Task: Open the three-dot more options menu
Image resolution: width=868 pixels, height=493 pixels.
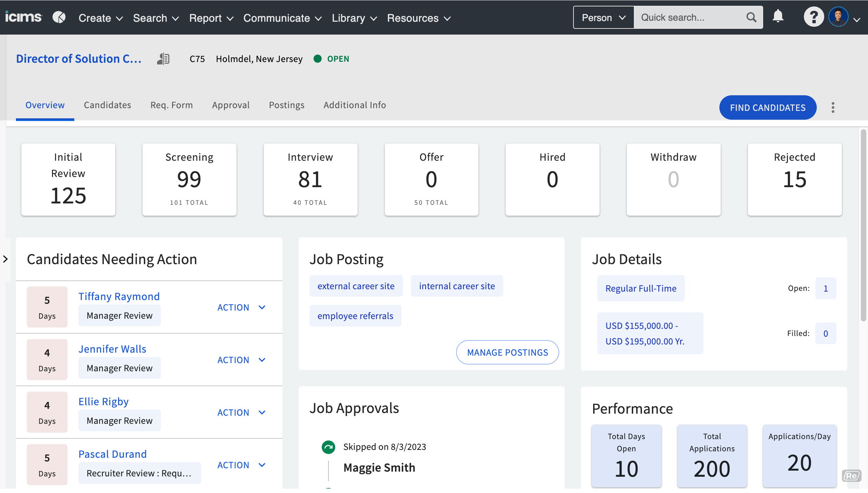Action: tap(833, 107)
